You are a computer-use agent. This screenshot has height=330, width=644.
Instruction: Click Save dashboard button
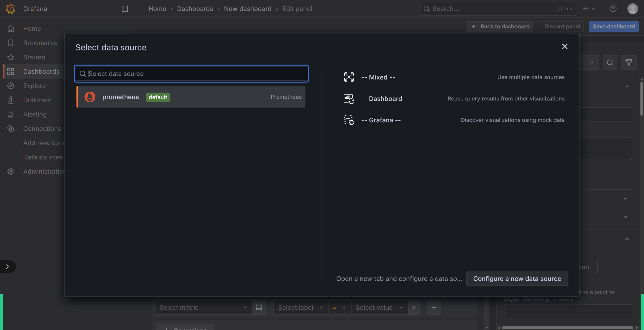(x=614, y=27)
